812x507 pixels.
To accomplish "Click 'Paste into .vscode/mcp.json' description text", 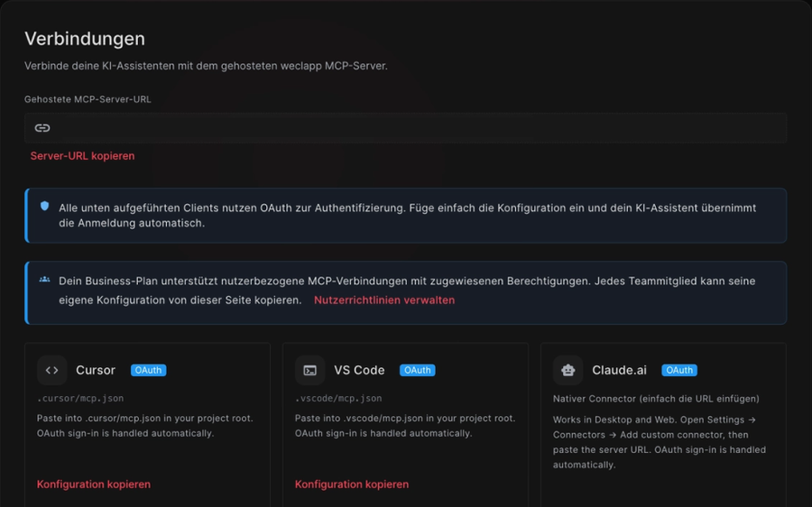I will [x=405, y=426].
